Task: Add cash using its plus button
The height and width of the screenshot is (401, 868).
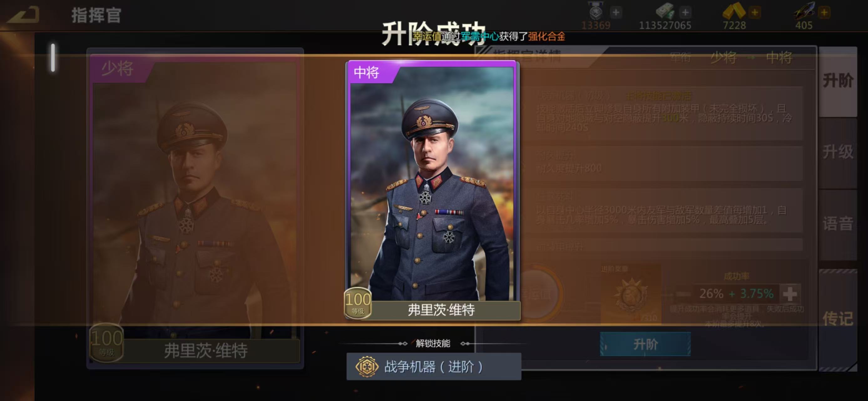Action: [x=685, y=13]
